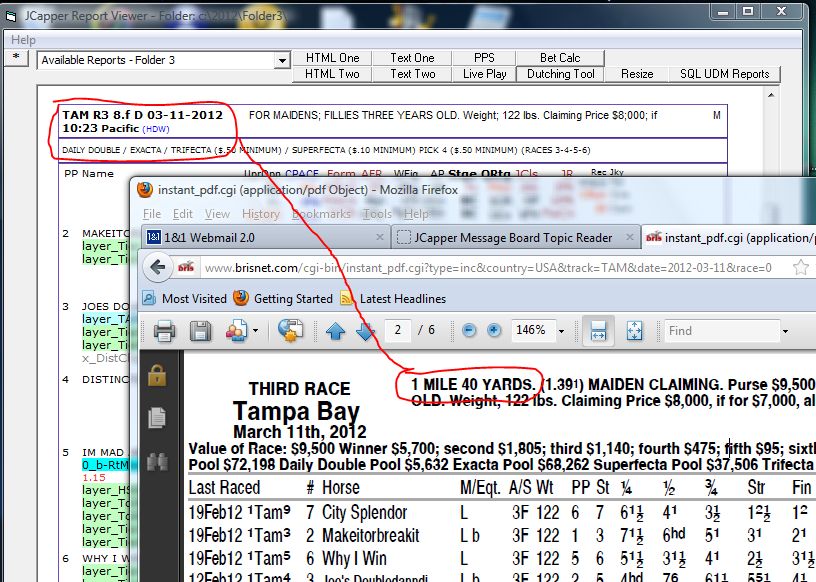The width and height of the screenshot is (816, 582).
Task: Click the zoom percentage field showing 146%
Action: coord(533,331)
